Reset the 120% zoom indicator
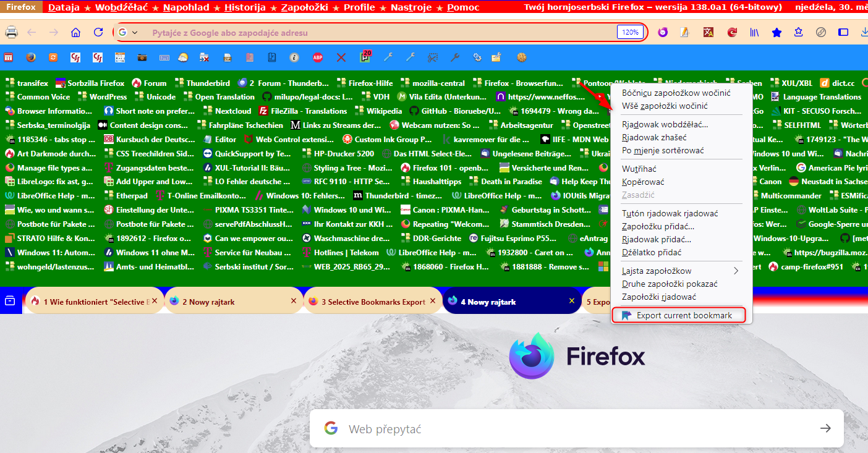868x453 pixels. tap(630, 32)
